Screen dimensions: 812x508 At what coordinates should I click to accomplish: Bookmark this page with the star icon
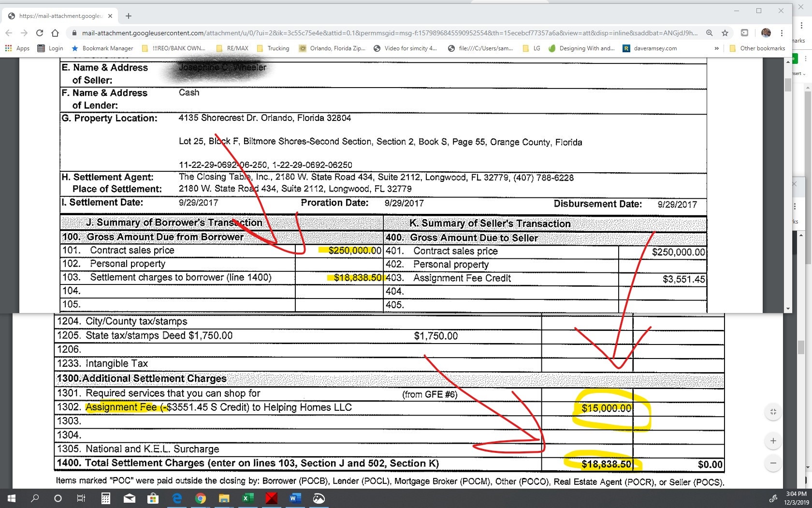point(725,33)
